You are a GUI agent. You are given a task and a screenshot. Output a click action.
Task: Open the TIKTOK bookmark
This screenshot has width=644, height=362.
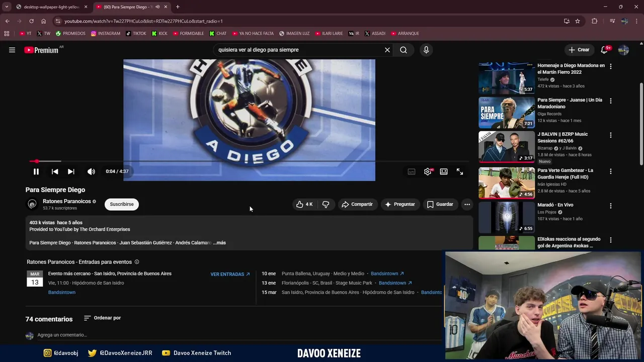click(136, 34)
